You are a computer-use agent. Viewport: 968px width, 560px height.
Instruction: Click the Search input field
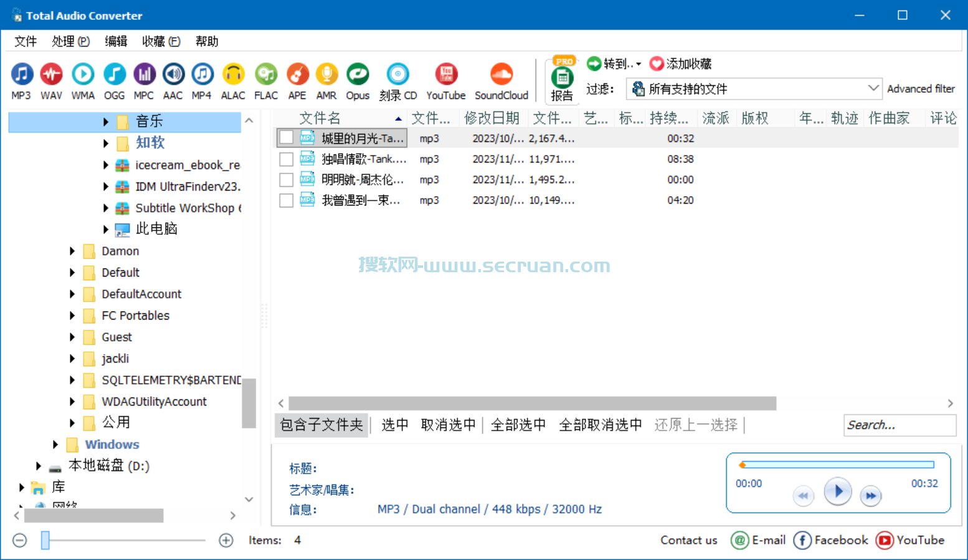coord(899,425)
